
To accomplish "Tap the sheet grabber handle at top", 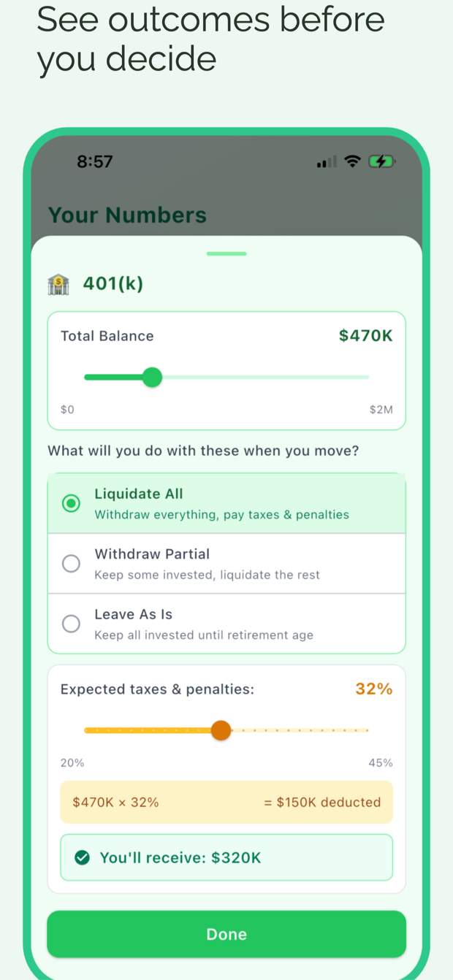I will coord(226,253).
